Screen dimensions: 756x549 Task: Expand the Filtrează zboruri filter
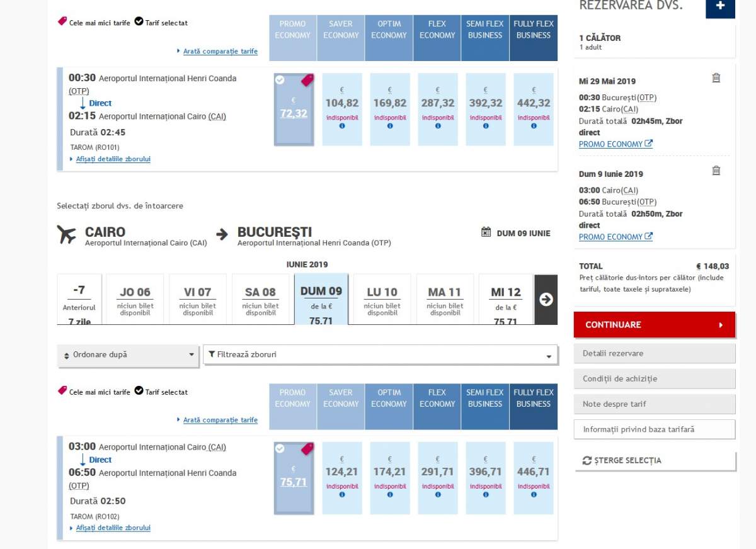(380, 355)
